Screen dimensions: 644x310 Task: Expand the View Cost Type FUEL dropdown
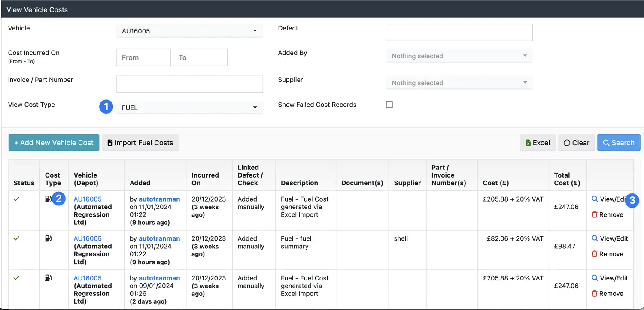point(189,108)
